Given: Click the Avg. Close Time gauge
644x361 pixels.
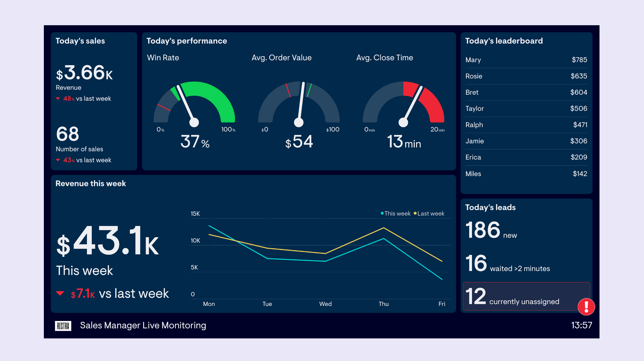Looking at the screenshot, I should pos(403,105).
